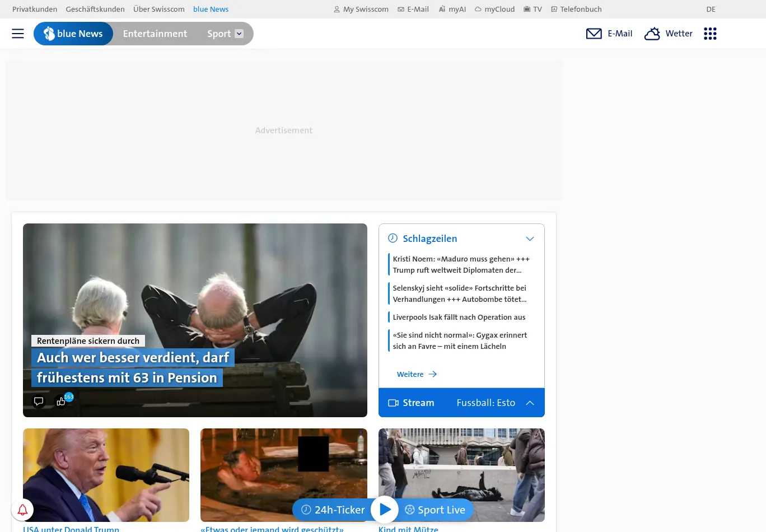This screenshot has width=766, height=532.
Task: Open the Schlagzeilen alert icon
Action: pyautogui.click(x=393, y=238)
